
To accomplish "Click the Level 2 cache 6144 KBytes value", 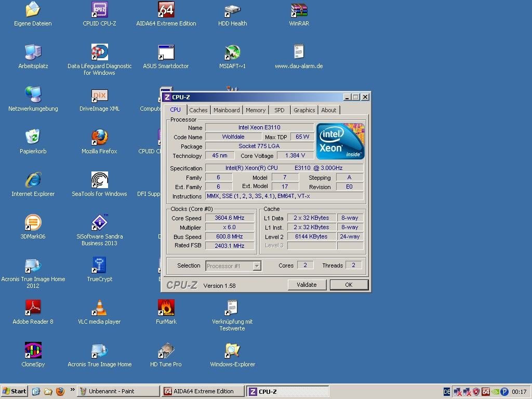I will click(x=312, y=236).
